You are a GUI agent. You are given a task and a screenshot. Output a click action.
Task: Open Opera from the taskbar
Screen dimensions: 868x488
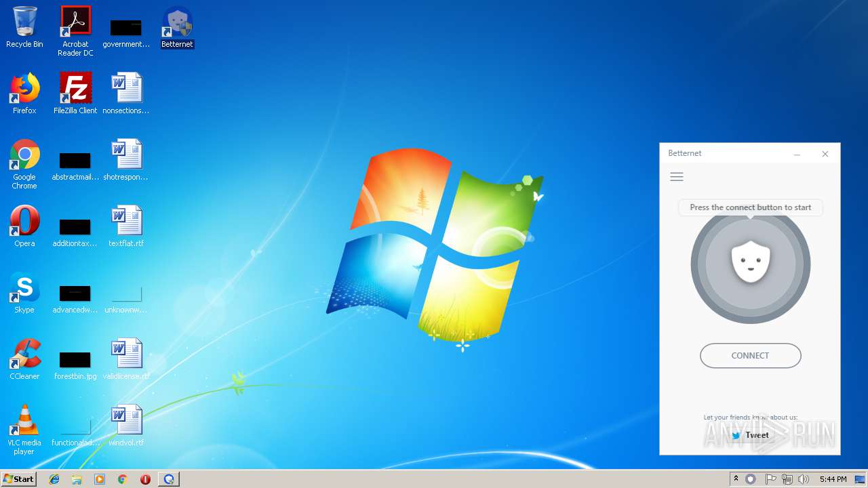click(x=145, y=479)
